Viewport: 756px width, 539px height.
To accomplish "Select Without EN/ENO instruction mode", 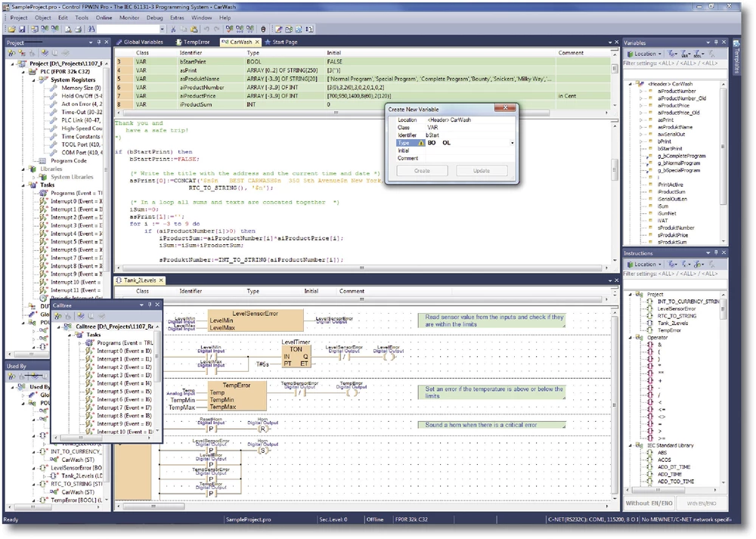I will pos(649,503).
